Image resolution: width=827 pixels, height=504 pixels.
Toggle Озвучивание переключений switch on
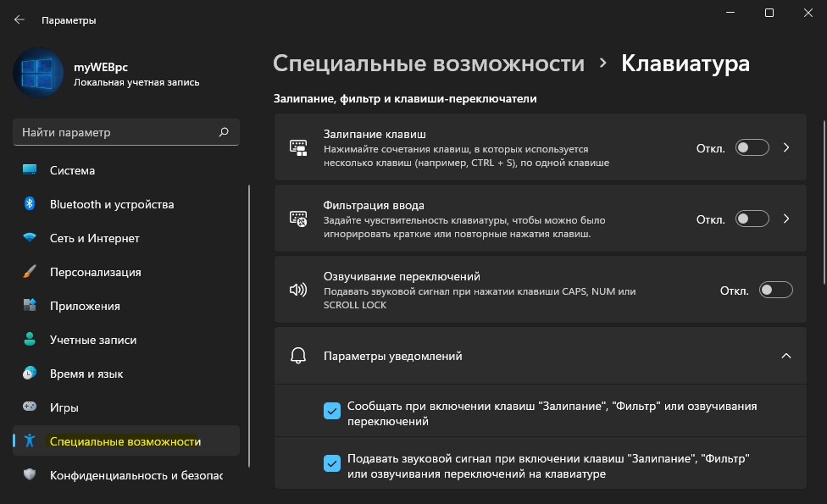click(x=776, y=290)
